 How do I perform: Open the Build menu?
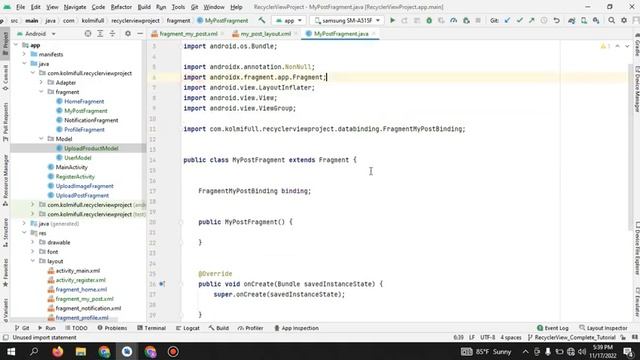pyautogui.click(x=144, y=7)
